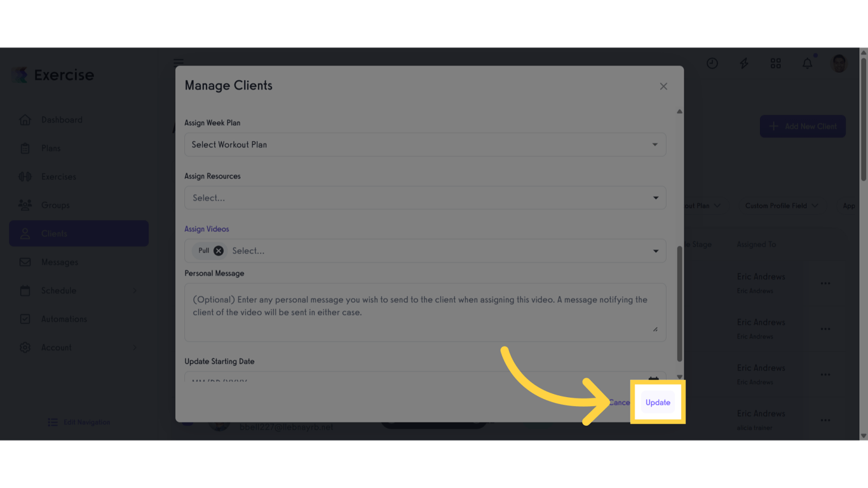
Task: Remove the Pull video tag
Action: point(219,250)
